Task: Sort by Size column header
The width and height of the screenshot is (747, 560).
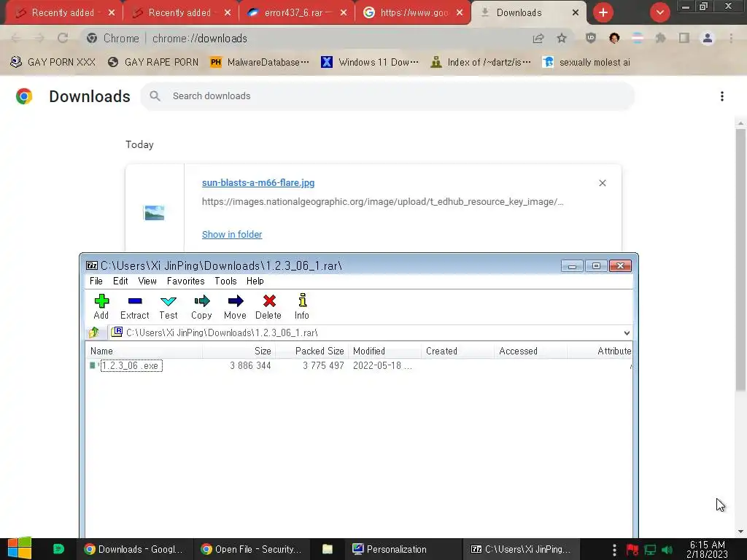Action: [x=239, y=351]
